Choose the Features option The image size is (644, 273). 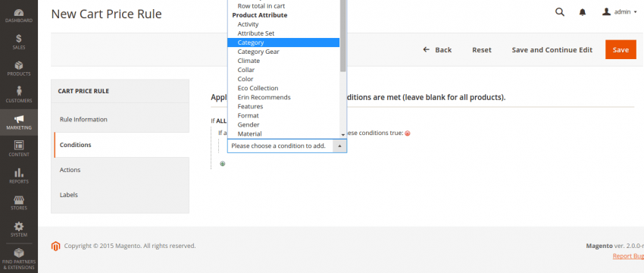[x=250, y=106]
